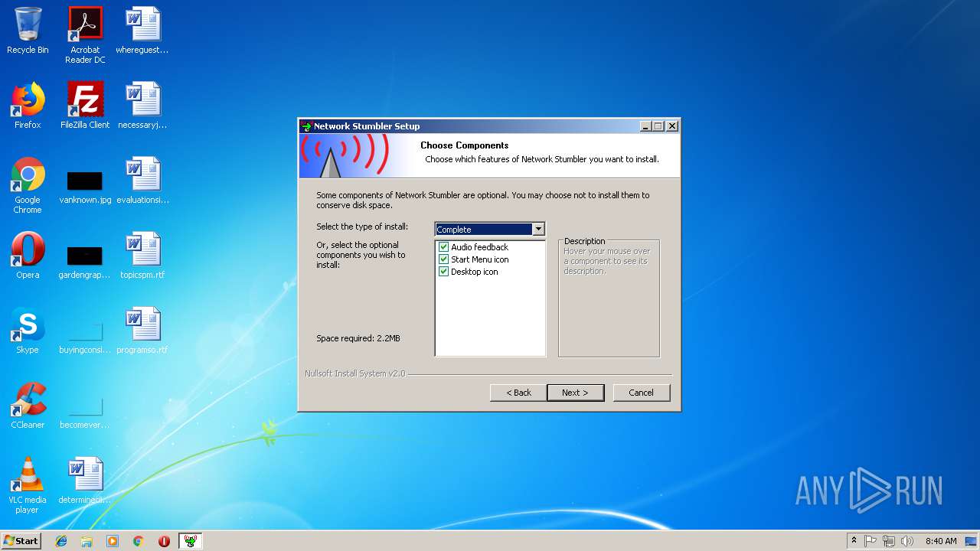Viewport: 980px width, 551px height.
Task: Select the buyingconsi file icon
Action: (85, 335)
